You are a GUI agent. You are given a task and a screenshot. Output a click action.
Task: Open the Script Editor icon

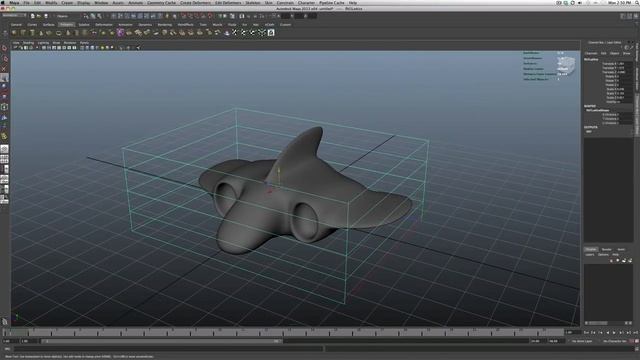pos(636,349)
